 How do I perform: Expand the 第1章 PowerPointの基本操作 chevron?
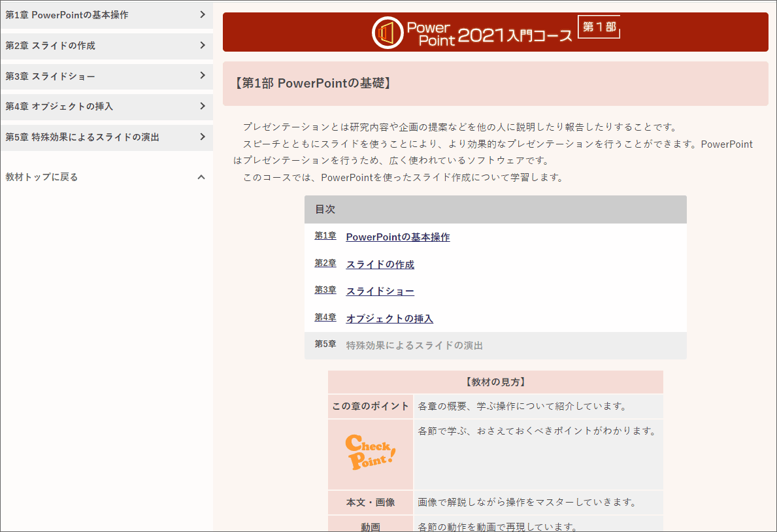click(x=202, y=15)
